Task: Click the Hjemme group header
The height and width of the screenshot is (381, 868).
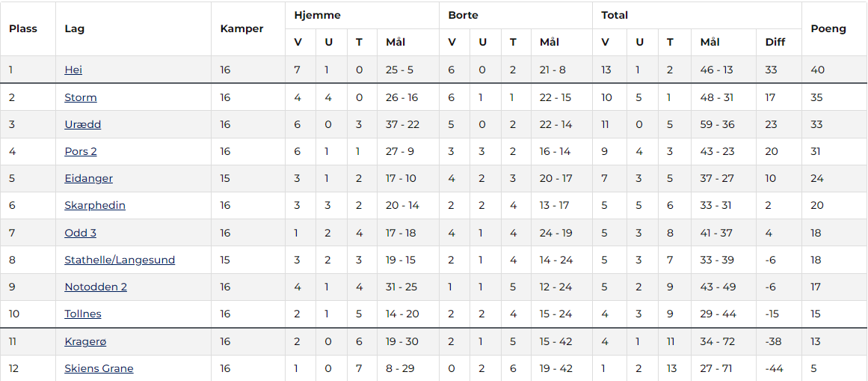Action: tap(317, 16)
